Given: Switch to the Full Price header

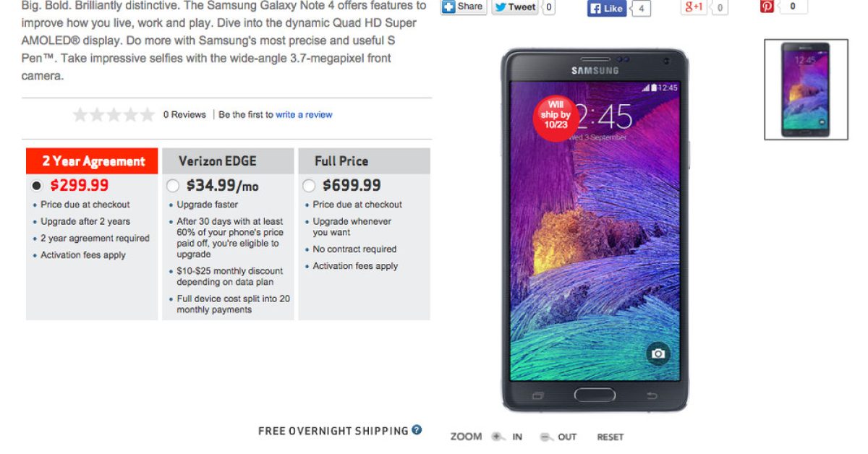Looking at the screenshot, I should pos(364,160).
